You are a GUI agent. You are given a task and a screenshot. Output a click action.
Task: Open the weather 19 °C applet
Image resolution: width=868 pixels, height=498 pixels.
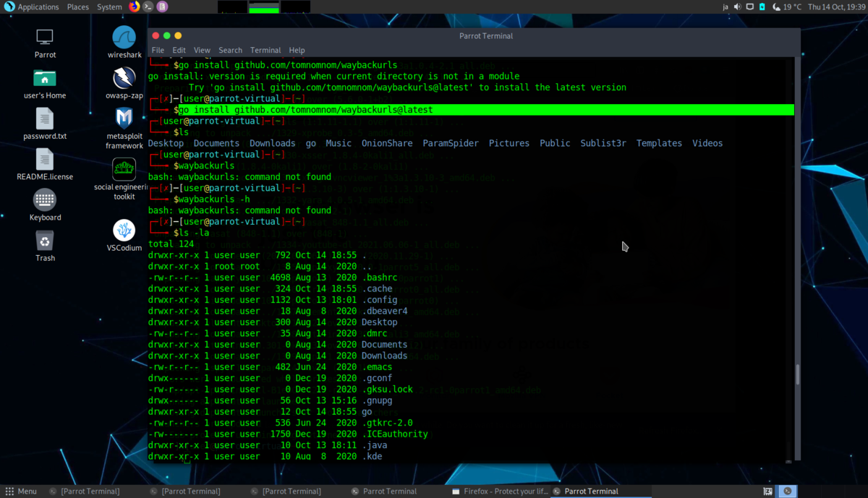(787, 7)
